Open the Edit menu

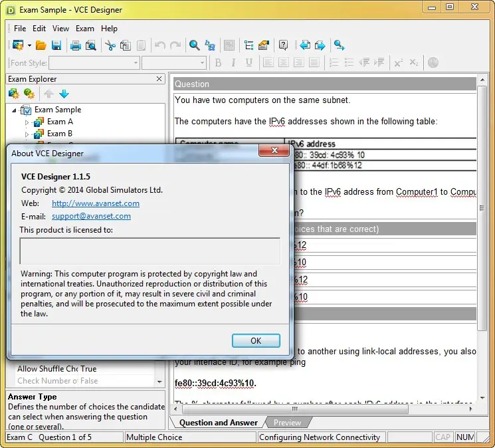[x=39, y=29]
